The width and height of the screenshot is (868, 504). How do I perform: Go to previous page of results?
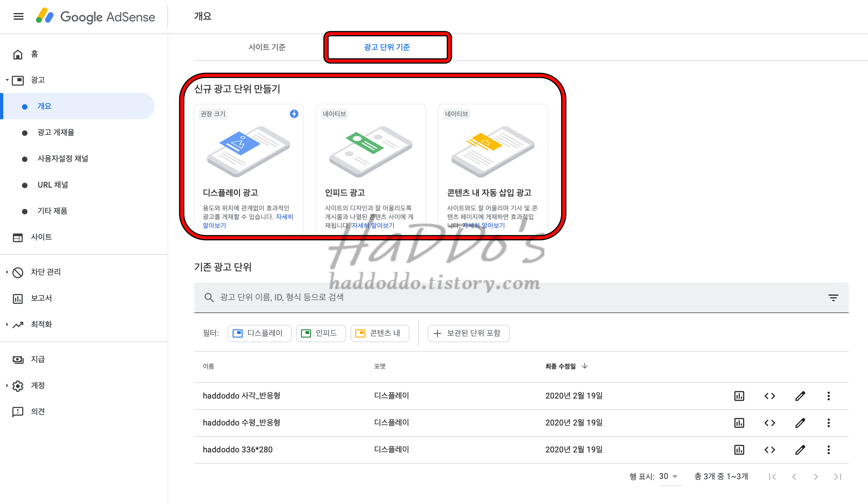click(794, 477)
